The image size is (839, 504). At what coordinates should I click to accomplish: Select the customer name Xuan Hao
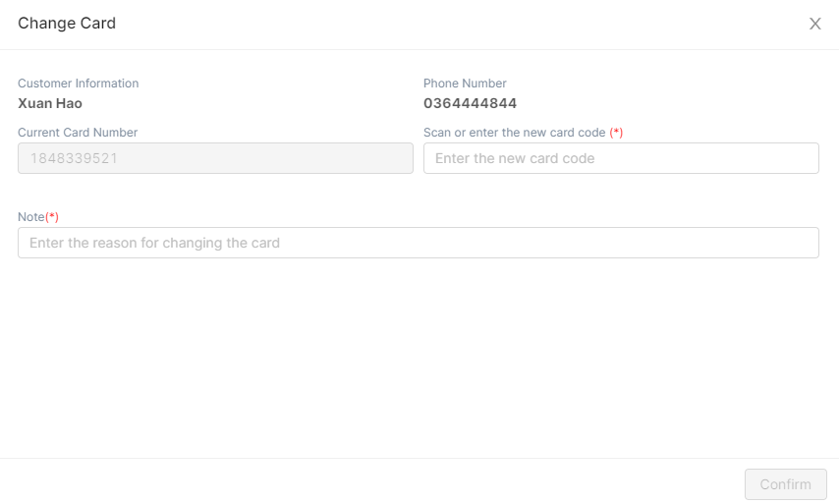pos(50,103)
